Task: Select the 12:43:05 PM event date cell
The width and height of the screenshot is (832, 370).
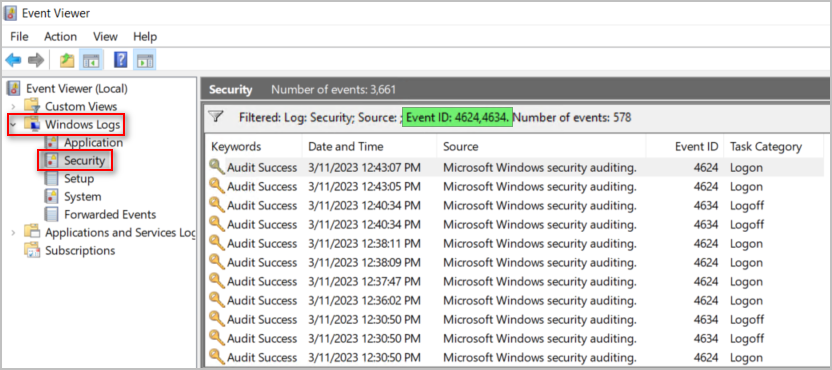Action: [x=365, y=186]
